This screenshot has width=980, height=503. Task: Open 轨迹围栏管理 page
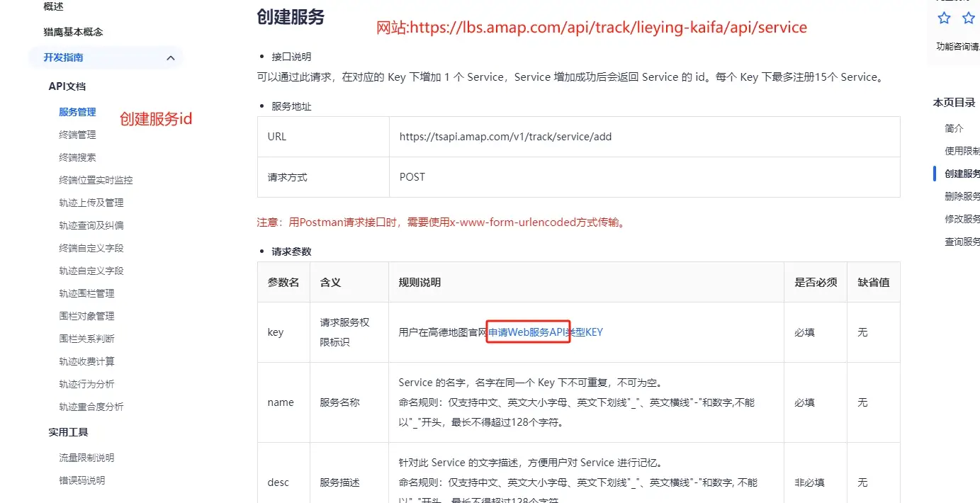point(86,293)
